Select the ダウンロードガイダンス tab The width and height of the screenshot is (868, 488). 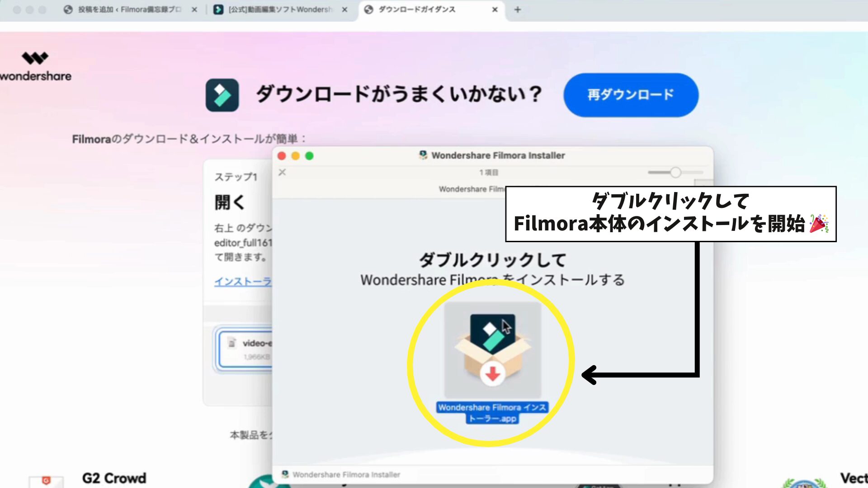tap(417, 9)
